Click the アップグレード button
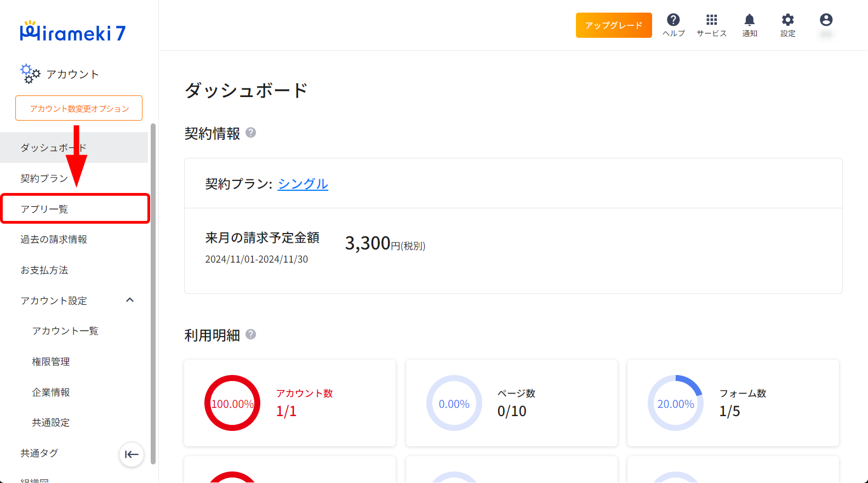 point(613,25)
